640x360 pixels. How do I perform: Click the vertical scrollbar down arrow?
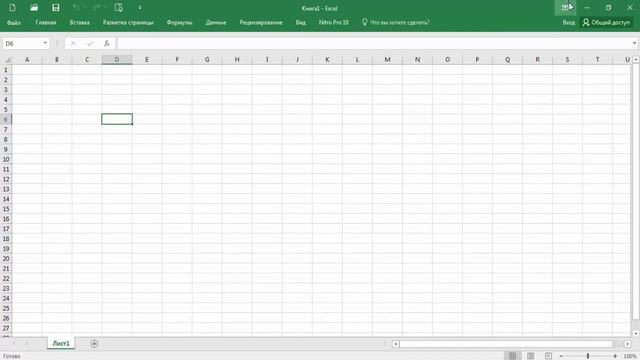(x=636, y=333)
